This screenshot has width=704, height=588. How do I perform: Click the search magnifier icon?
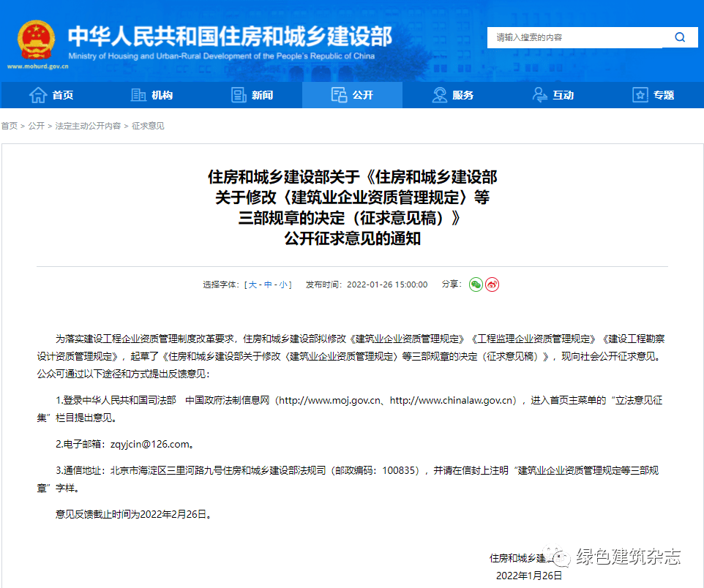pos(680,37)
